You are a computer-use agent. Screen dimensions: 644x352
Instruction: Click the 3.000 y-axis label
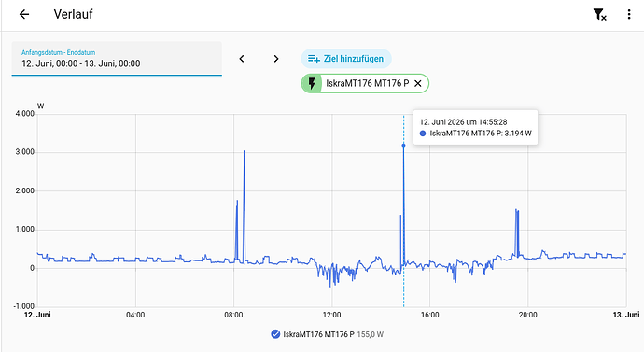[24, 152]
